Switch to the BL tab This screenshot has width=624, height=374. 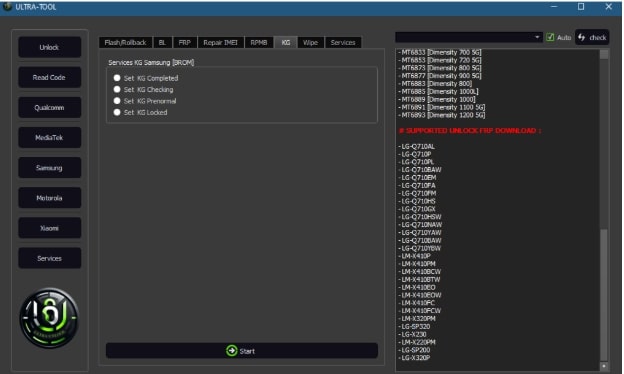(162, 43)
